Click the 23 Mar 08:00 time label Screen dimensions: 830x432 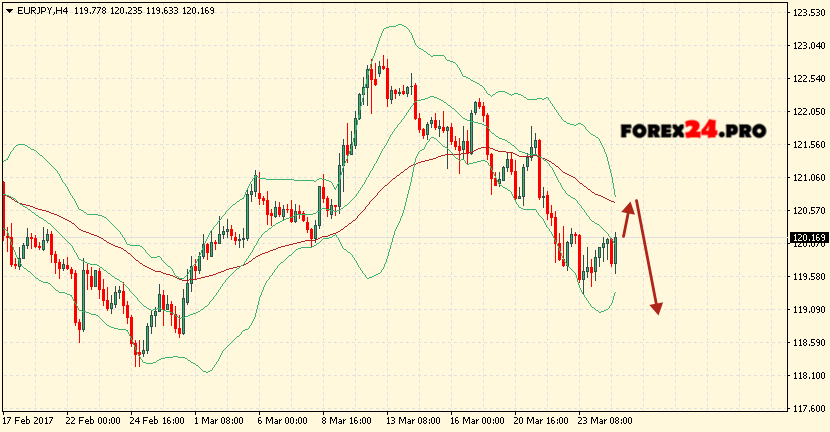(x=603, y=422)
